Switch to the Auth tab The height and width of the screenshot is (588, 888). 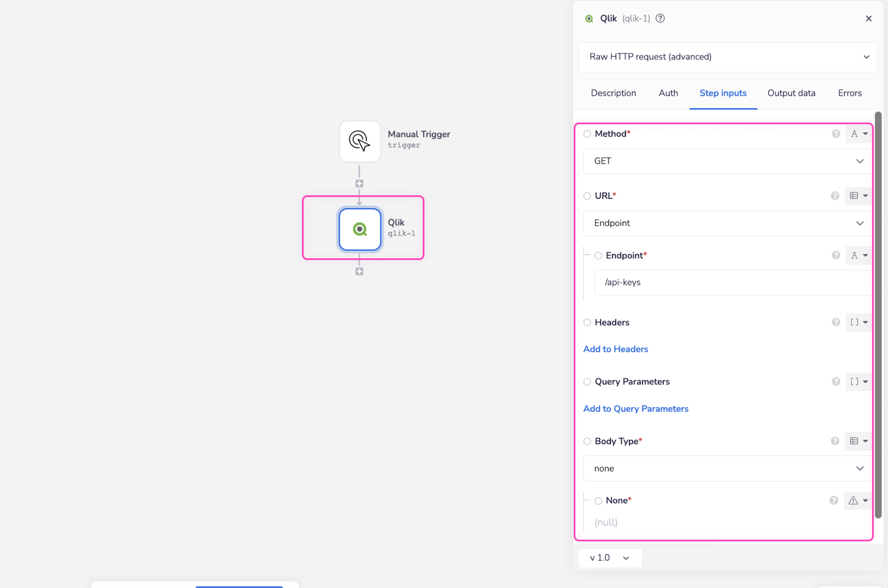tap(668, 93)
